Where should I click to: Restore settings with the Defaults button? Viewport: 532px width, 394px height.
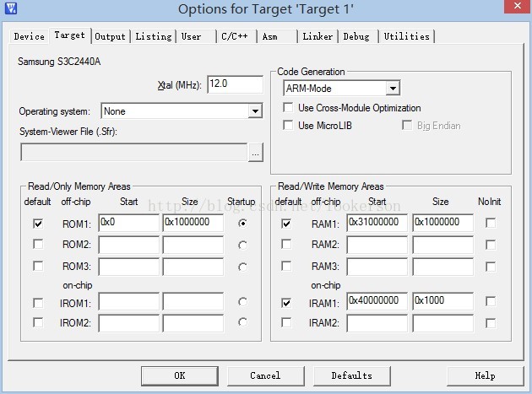[351, 375]
